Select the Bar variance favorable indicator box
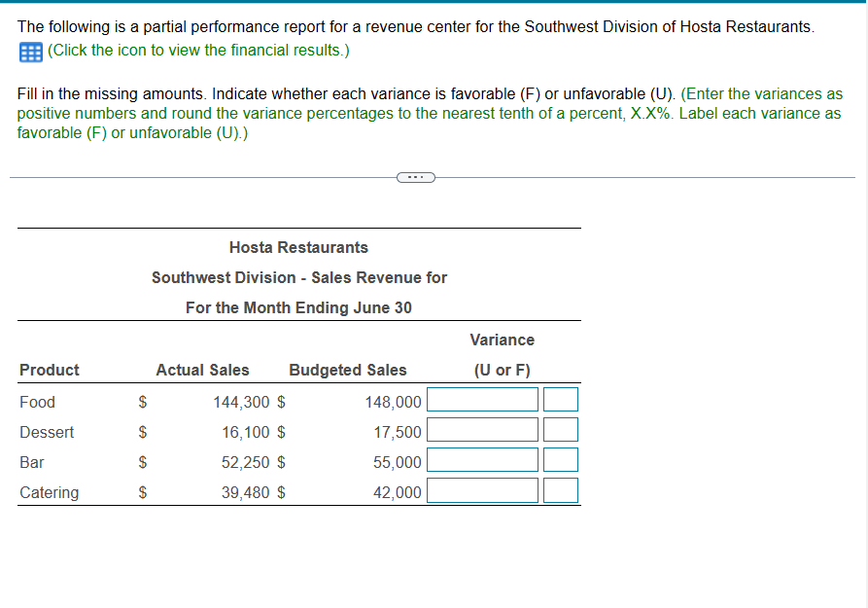Image resolution: width=868 pixels, height=608 pixels. click(x=562, y=459)
